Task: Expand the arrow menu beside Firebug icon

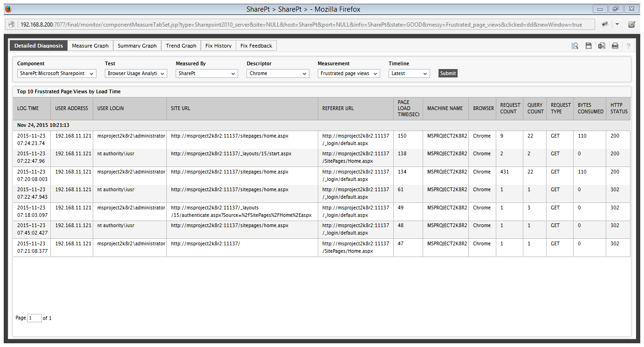Action: 617,24
